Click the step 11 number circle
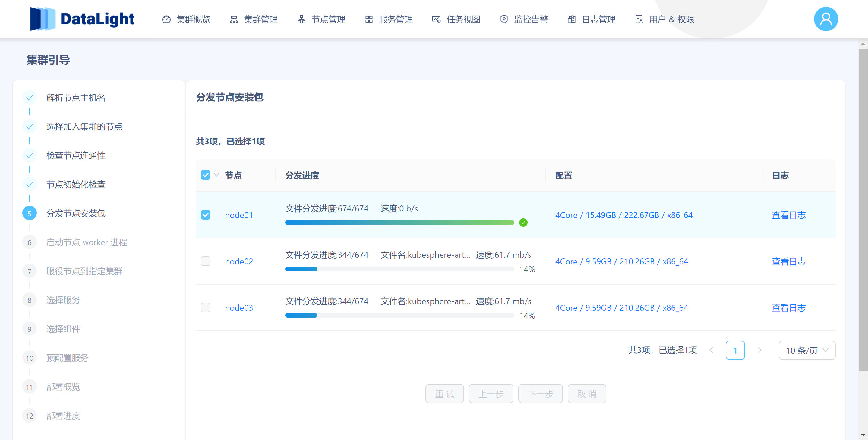The height and width of the screenshot is (440, 868). coord(29,387)
